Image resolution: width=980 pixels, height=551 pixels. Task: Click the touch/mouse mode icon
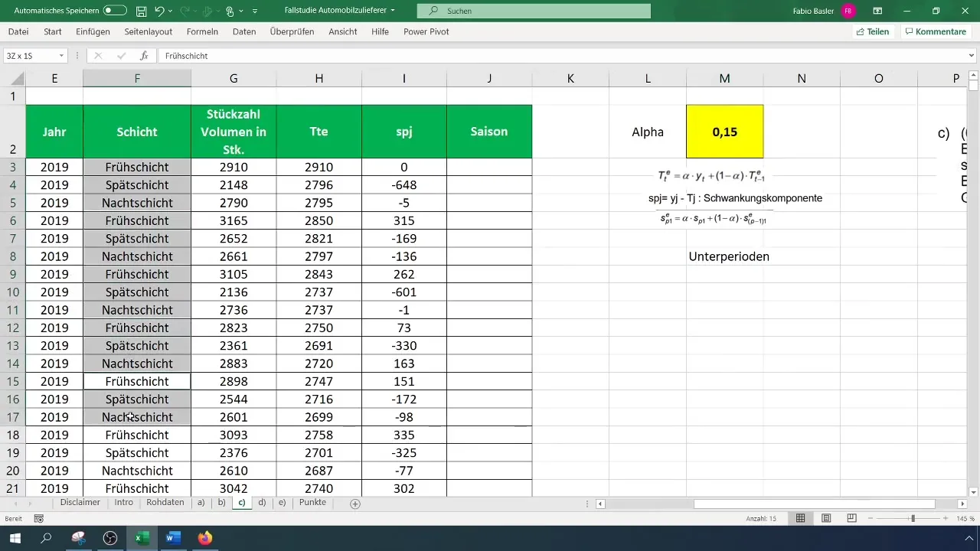(230, 11)
